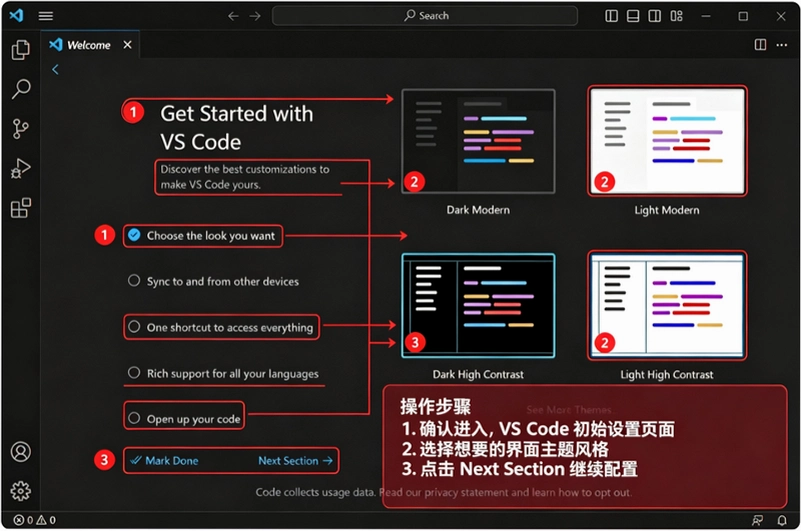Click the Dark High Contrast label
Screen dimensions: 801x531
[478, 375]
